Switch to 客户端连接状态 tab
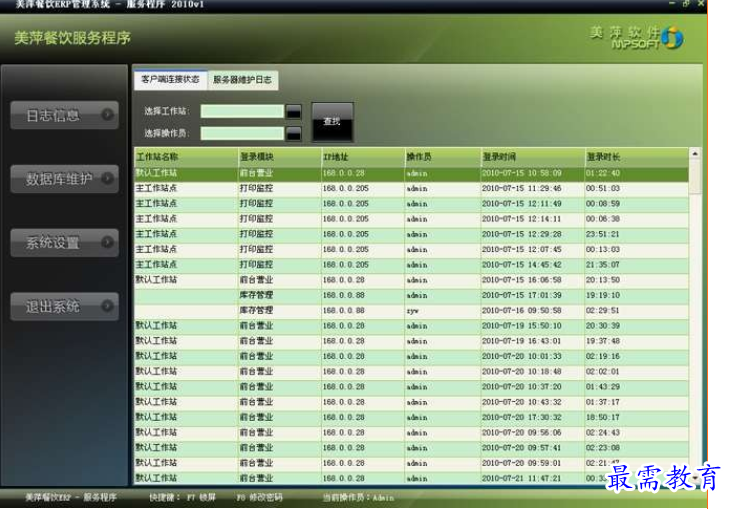 click(x=170, y=79)
